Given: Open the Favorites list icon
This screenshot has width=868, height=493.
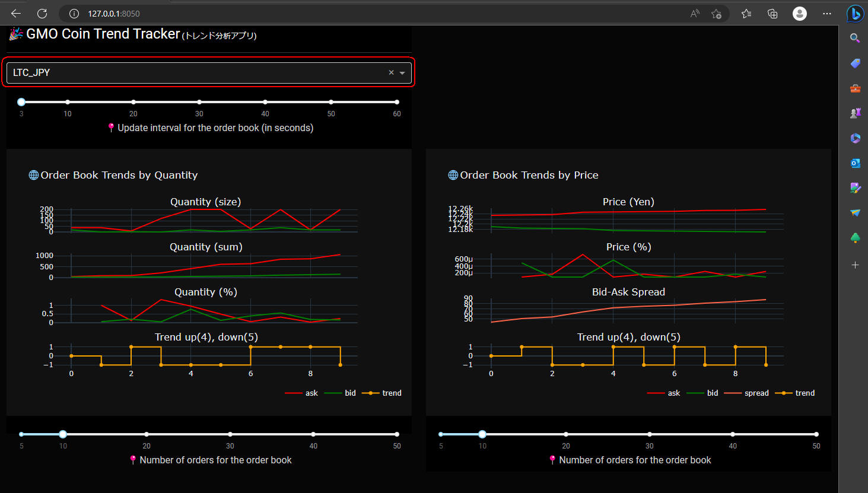Looking at the screenshot, I should 746,14.
